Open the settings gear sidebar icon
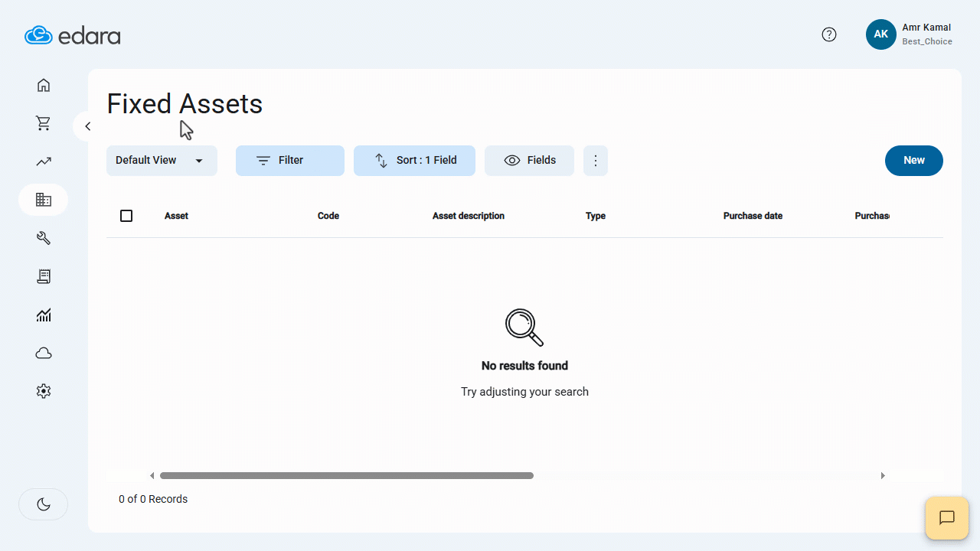Viewport: 980px width, 551px height. click(44, 391)
